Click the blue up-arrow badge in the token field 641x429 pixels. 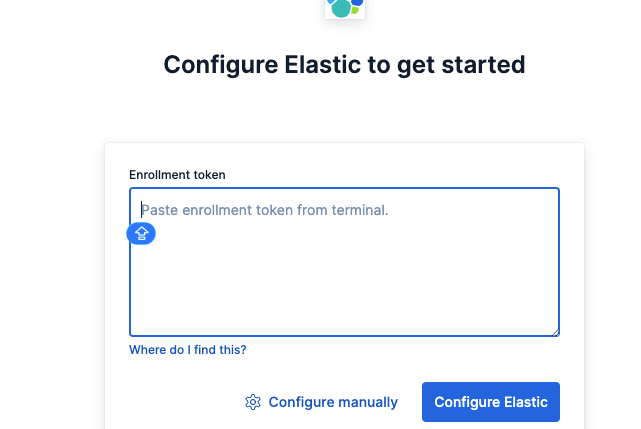[x=141, y=234]
